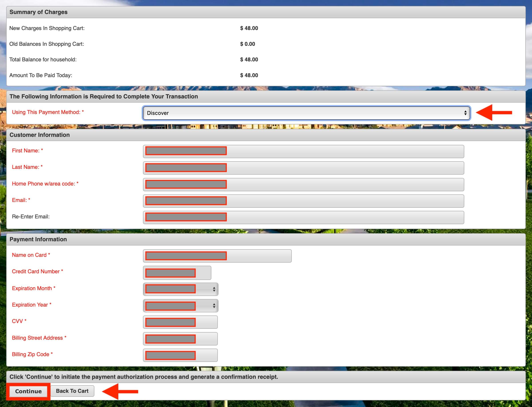532x407 pixels.
Task: Click into the Email field
Action: tap(303, 201)
